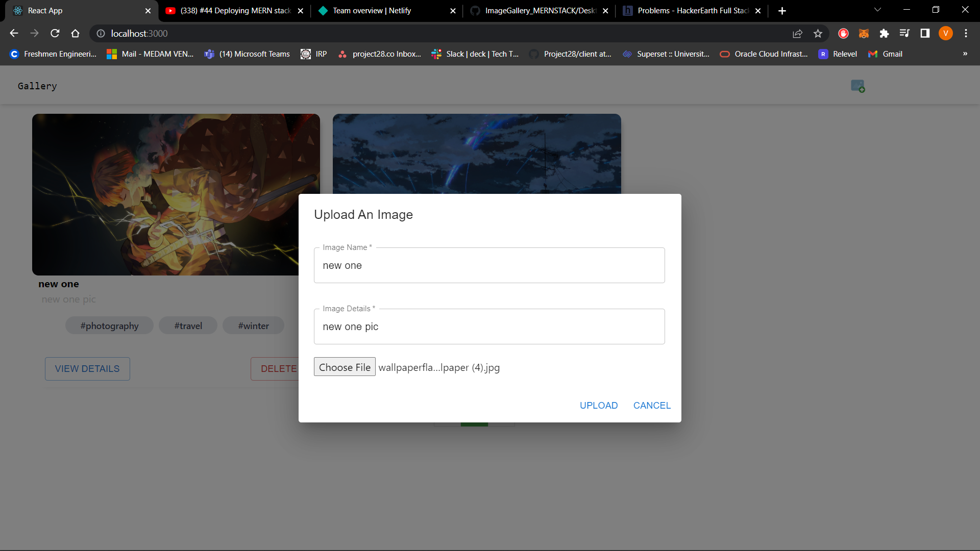Open Project28/client GitHub bookmark

coord(570,54)
